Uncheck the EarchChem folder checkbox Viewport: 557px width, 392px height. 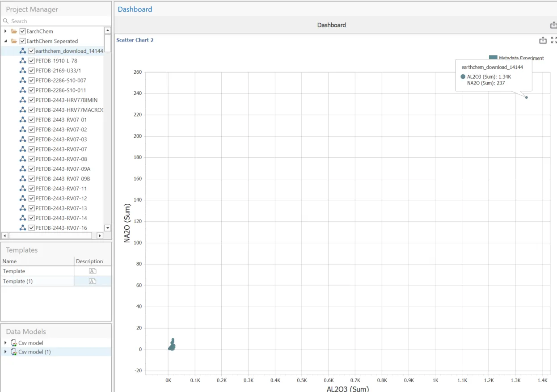(23, 31)
